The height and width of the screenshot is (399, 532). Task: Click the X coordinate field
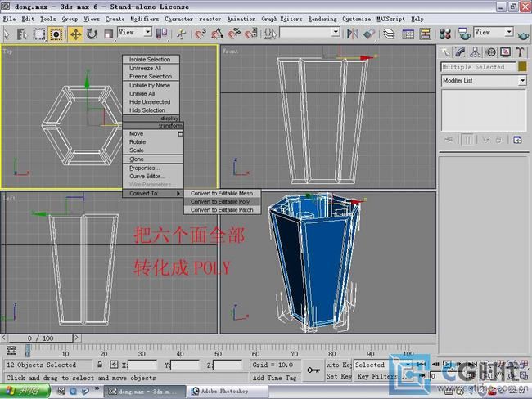[x=142, y=365]
